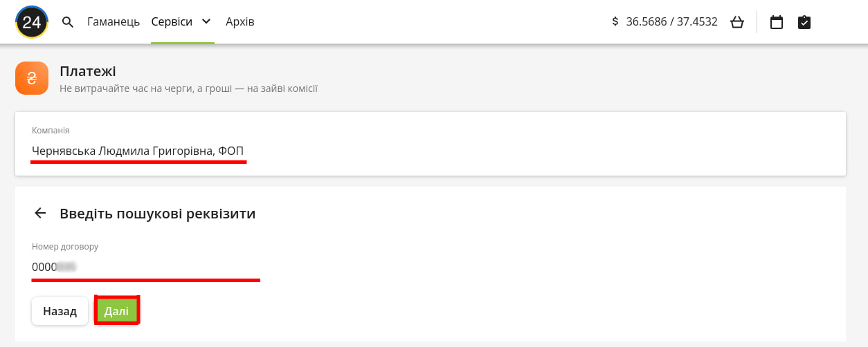Go to the Архів menu item

[240, 22]
